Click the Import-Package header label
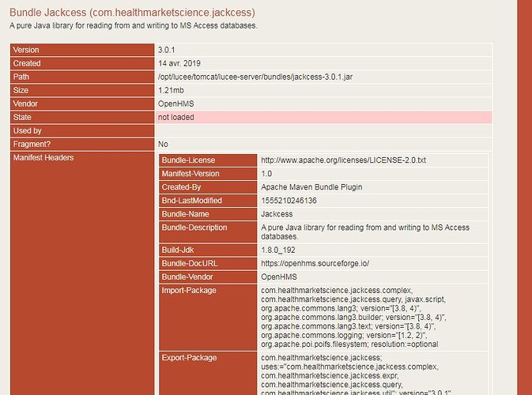The image size is (532, 395). 189,291
